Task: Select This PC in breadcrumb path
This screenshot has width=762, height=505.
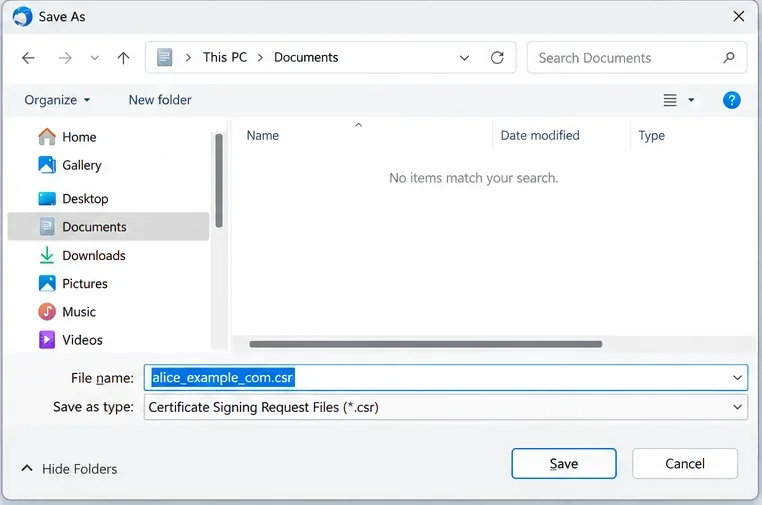Action: (225, 57)
